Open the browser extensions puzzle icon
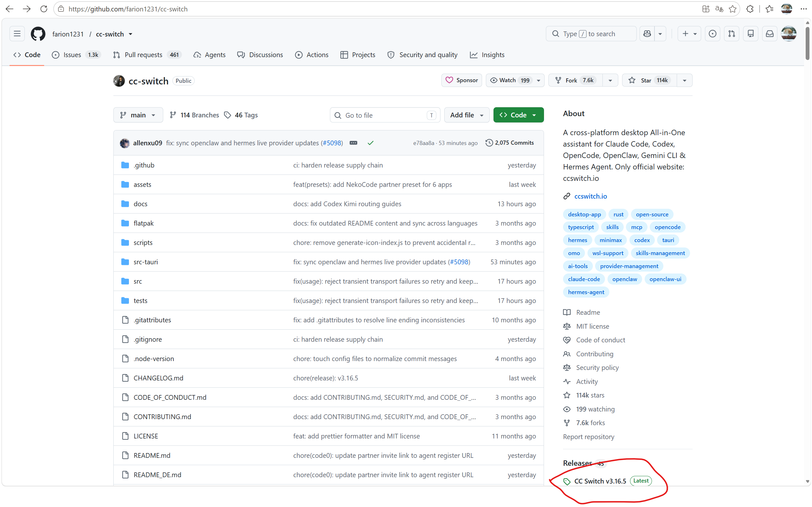The height and width of the screenshot is (507, 812). (x=750, y=9)
